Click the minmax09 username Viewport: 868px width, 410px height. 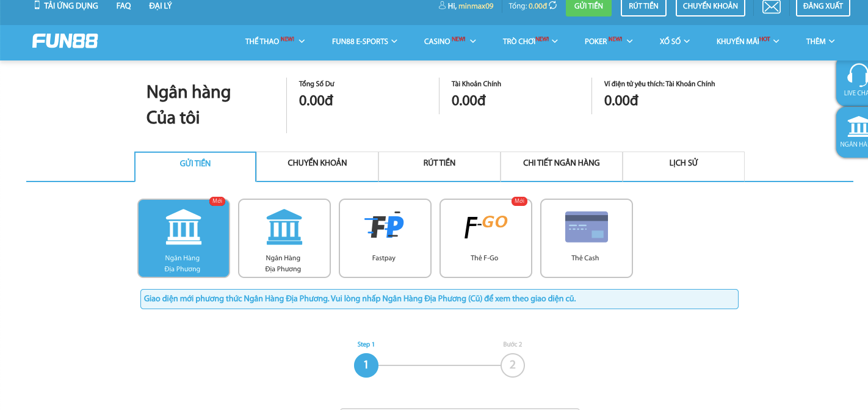[x=476, y=6]
